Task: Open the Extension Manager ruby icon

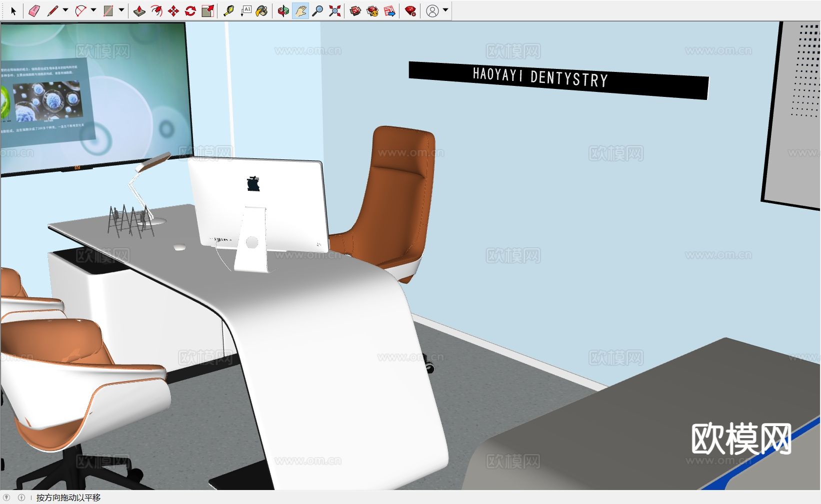Action: (x=410, y=10)
